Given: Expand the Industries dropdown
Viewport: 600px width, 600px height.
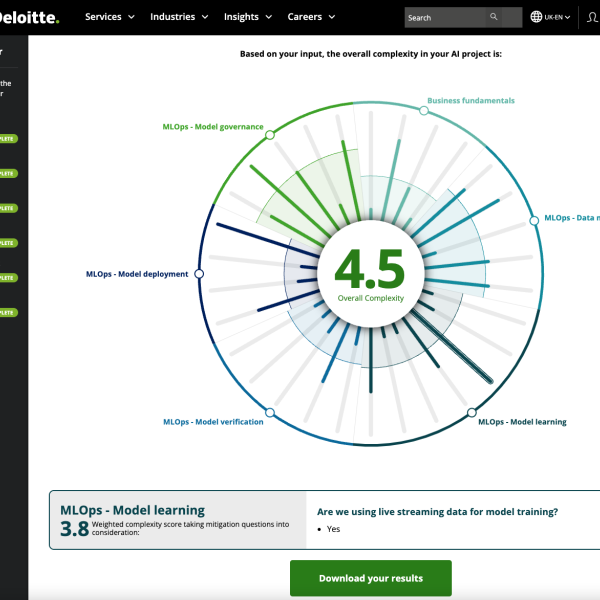Looking at the screenshot, I should point(179,17).
